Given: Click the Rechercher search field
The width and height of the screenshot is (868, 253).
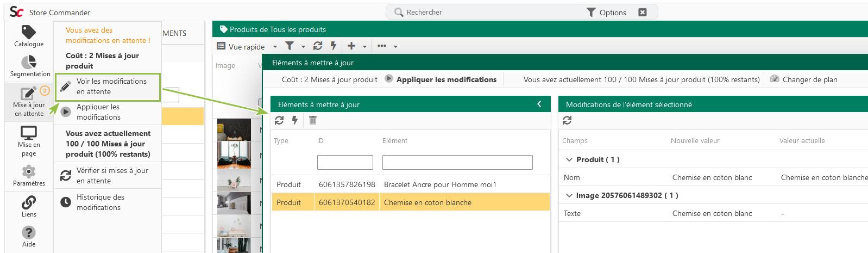Looking at the screenshot, I should click(489, 12).
